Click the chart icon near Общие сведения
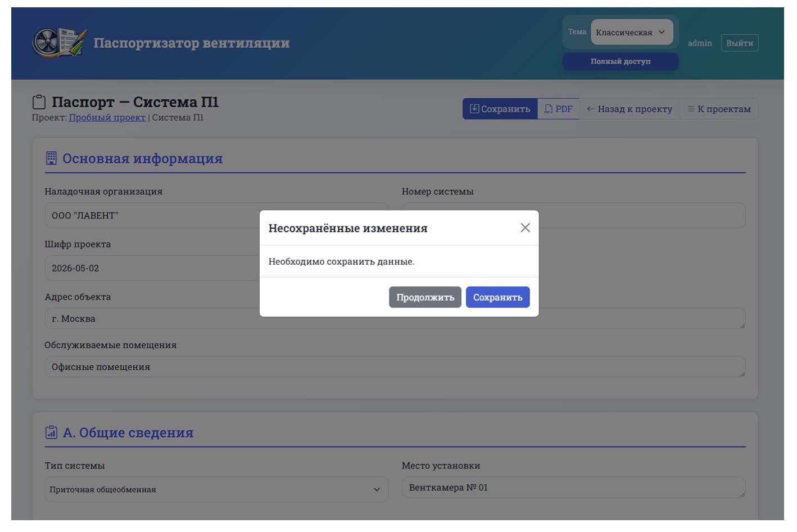Viewport: 797px width, 532px height. tap(51, 432)
